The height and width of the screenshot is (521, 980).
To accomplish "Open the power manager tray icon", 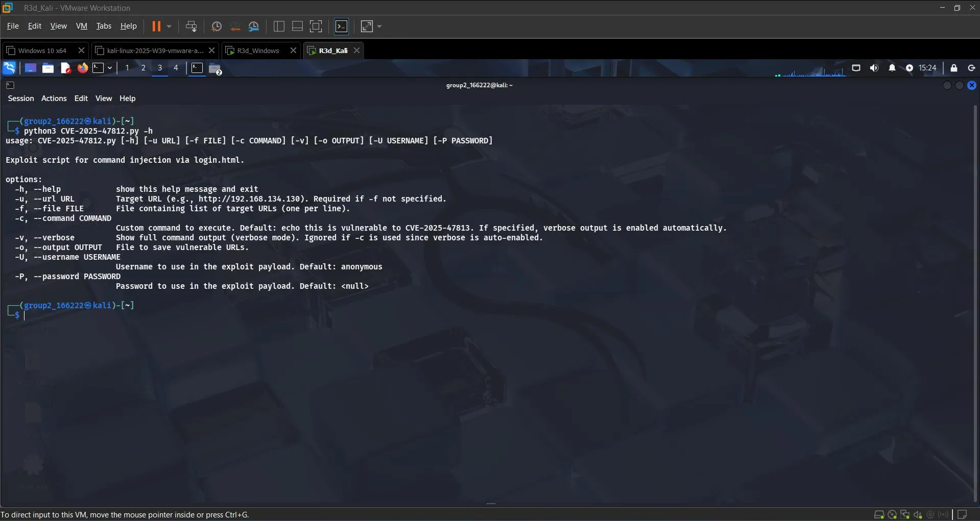I will tap(909, 68).
